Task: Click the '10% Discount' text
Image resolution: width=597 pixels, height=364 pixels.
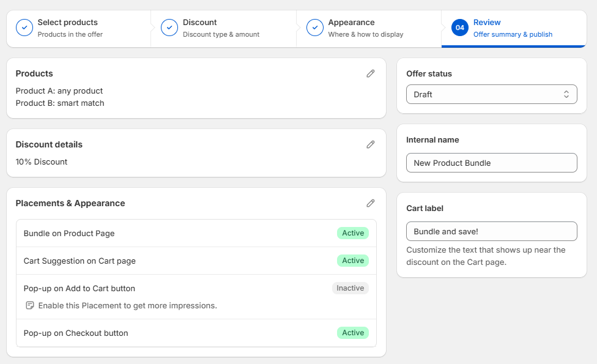Action: coord(41,162)
